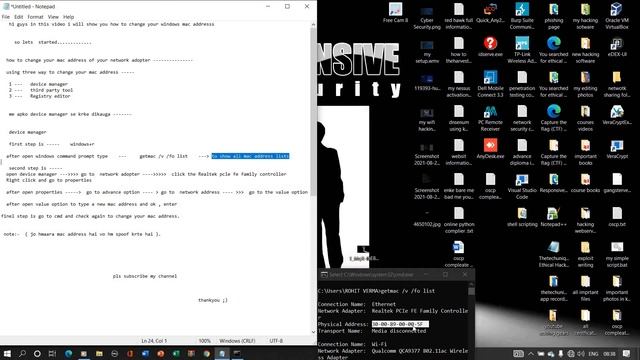This screenshot has width=640, height=360.
Task: Select my setup.wmv desktop file
Action: tap(427, 50)
